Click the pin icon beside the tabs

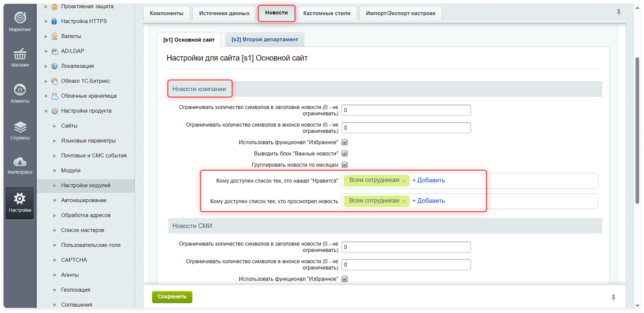tap(619, 13)
